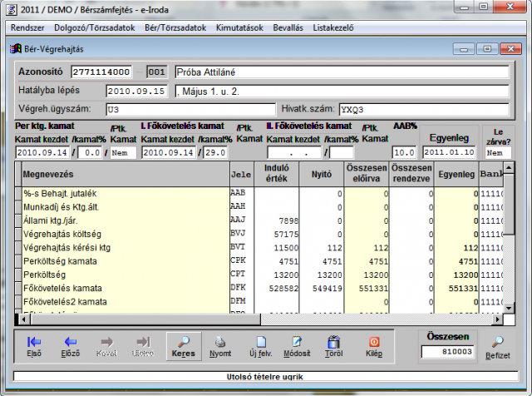Delete record with the Töröl icon
The width and height of the screenshot is (532, 396).
point(333,345)
